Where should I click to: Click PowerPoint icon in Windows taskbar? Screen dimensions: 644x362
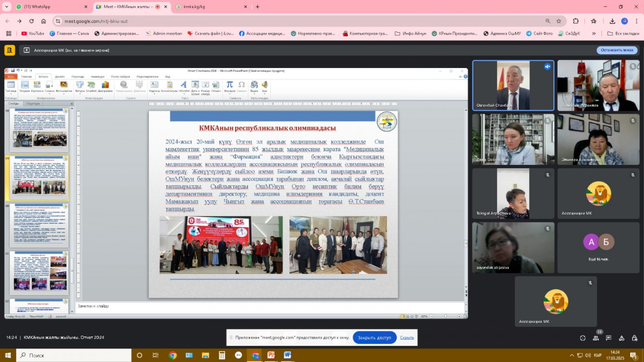[x=271, y=355]
